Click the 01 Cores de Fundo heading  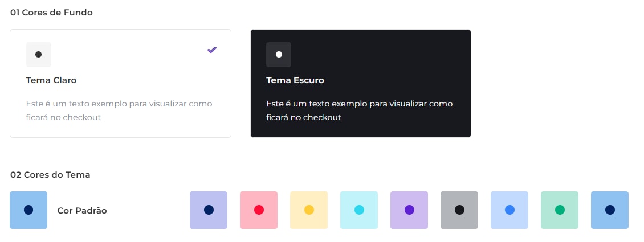coord(51,13)
